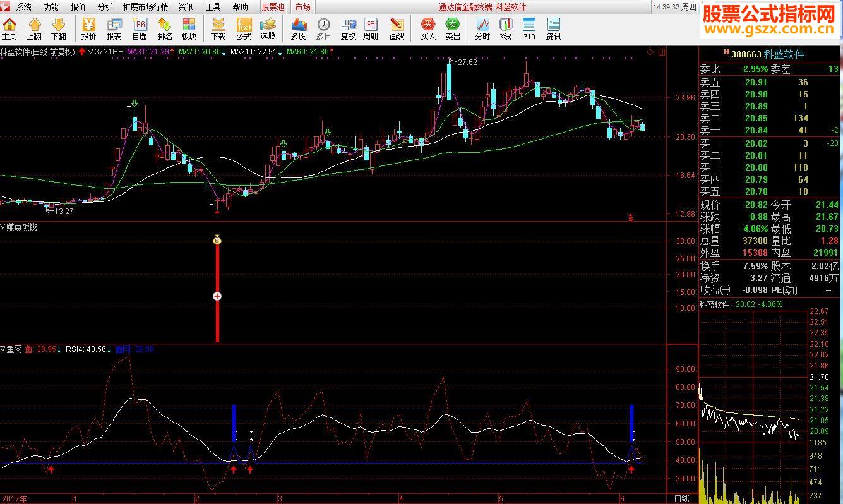Click the 卖一 price 20.84
843x504 pixels.
pyautogui.click(x=756, y=130)
